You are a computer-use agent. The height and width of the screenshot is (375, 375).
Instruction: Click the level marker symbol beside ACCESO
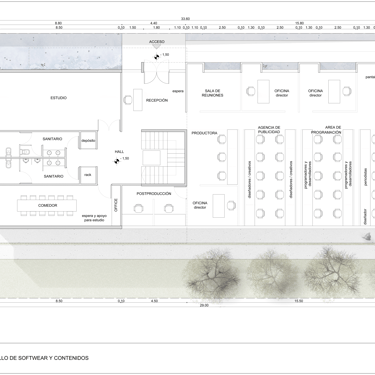tap(157, 57)
